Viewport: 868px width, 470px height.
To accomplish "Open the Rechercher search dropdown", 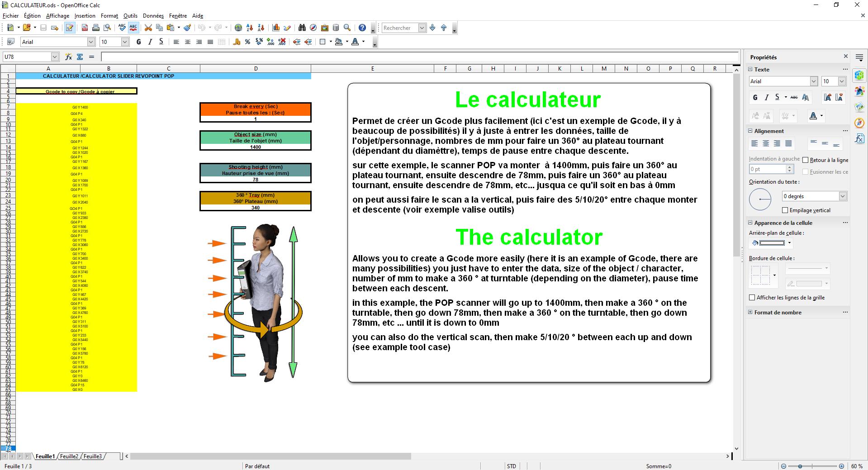I will click(x=422, y=28).
